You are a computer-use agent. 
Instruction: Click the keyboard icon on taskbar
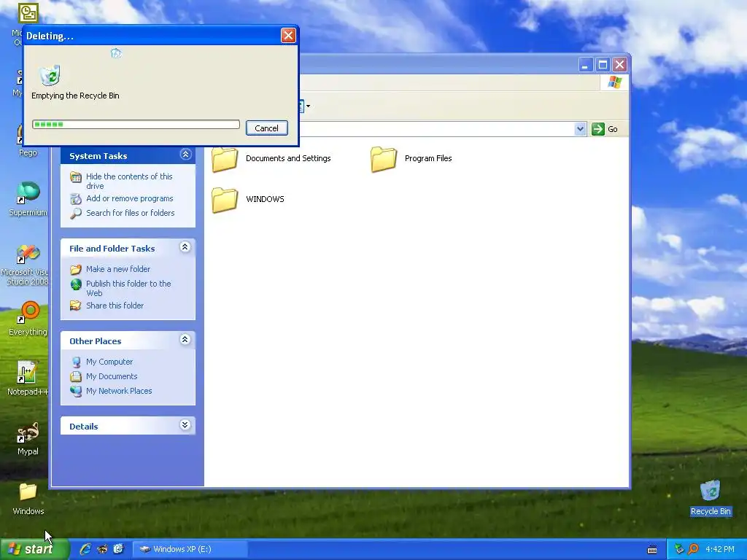click(x=652, y=550)
